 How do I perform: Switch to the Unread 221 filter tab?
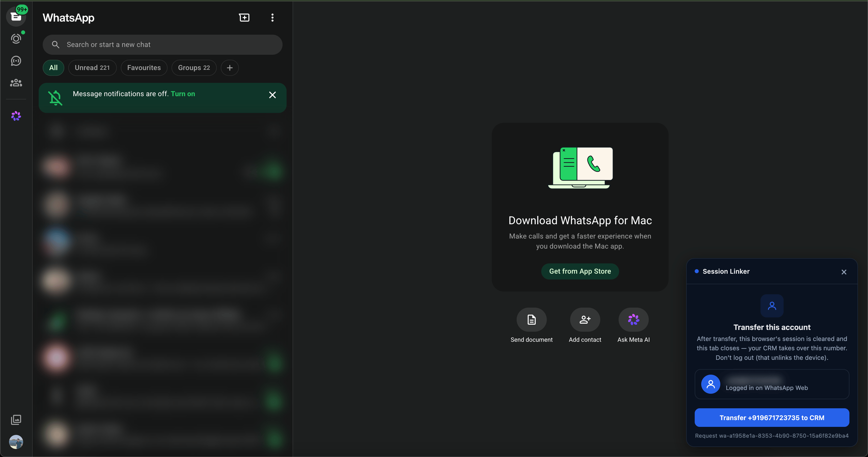tap(92, 68)
